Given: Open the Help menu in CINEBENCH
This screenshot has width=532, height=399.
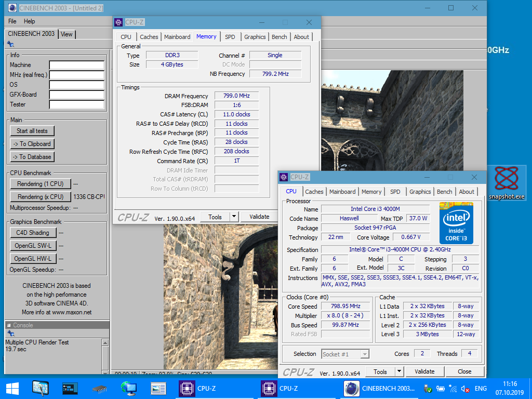Looking at the screenshot, I should (x=29, y=21).
